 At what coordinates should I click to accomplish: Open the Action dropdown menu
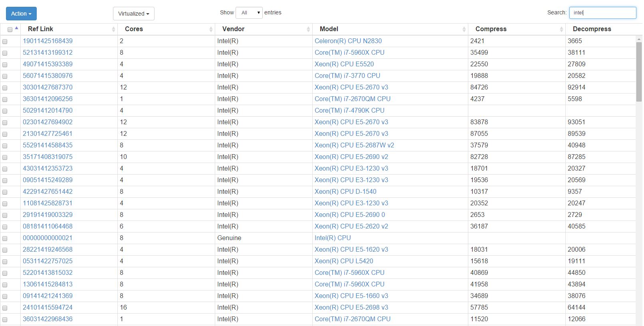(x=21, y=14)
